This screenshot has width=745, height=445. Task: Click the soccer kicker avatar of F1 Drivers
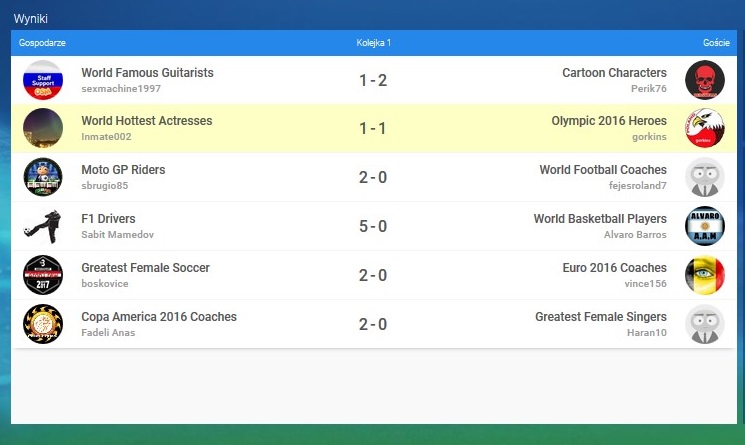43,226
